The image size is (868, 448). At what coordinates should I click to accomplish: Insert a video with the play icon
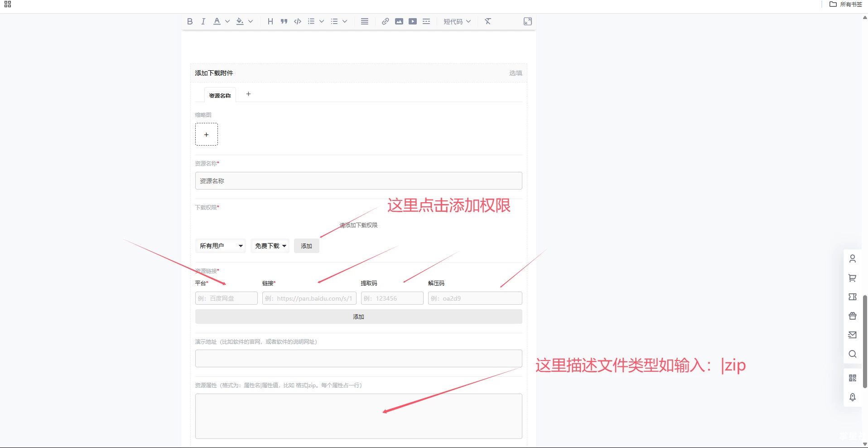click(x=413, y=21)
